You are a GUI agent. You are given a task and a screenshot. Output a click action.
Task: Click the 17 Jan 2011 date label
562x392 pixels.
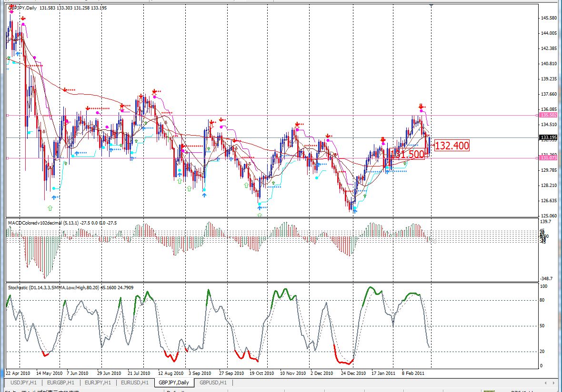(383, 373)
